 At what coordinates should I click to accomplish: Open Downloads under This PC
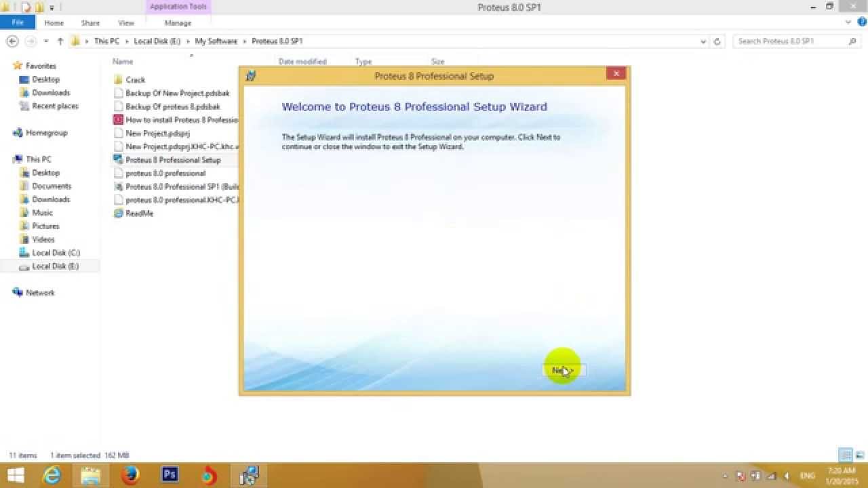click(51, 199)
